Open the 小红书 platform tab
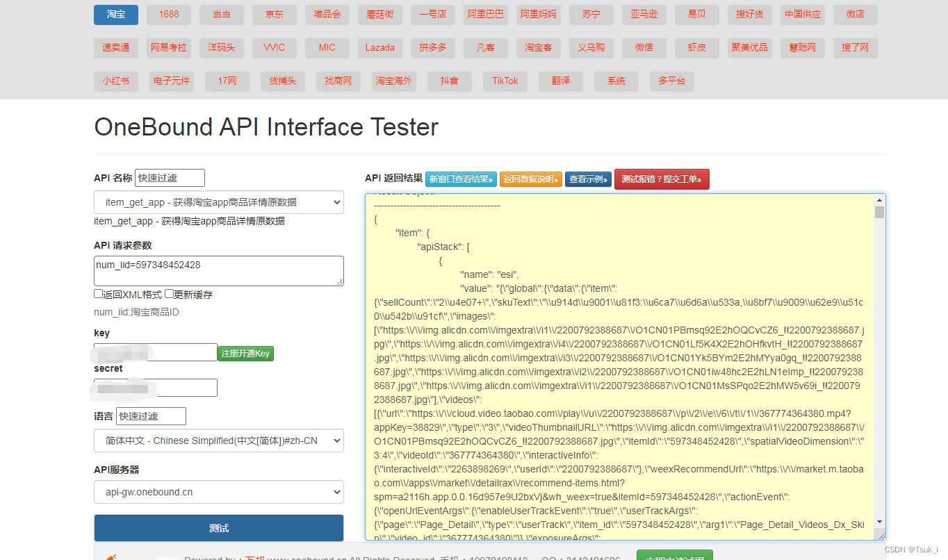This screenshot has width=948, height=560. 116,81
